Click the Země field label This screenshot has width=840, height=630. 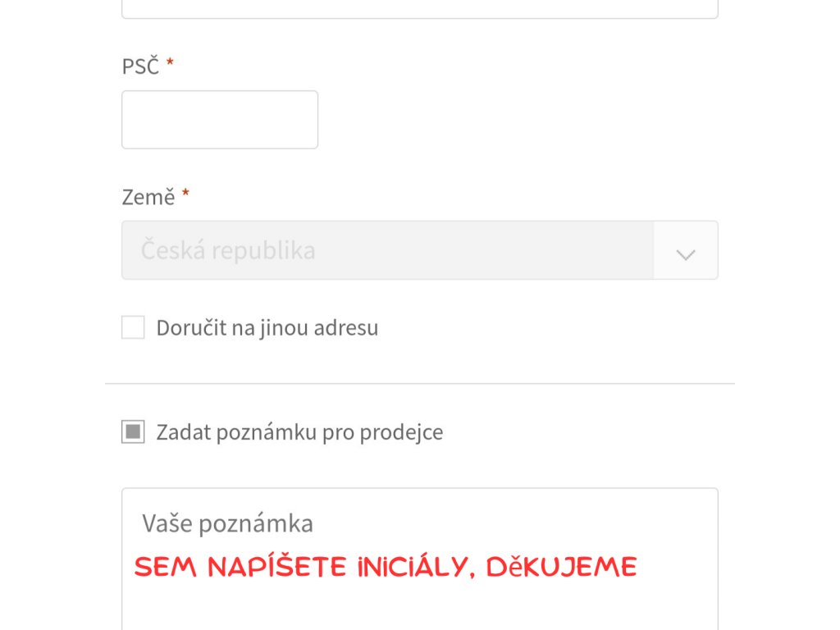coord(148,198)
